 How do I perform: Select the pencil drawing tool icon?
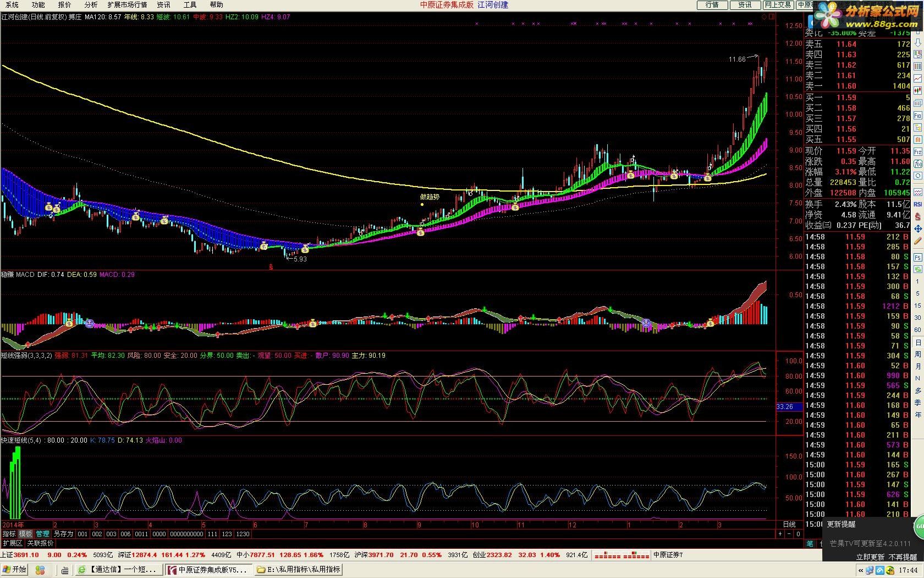point(917,241)
